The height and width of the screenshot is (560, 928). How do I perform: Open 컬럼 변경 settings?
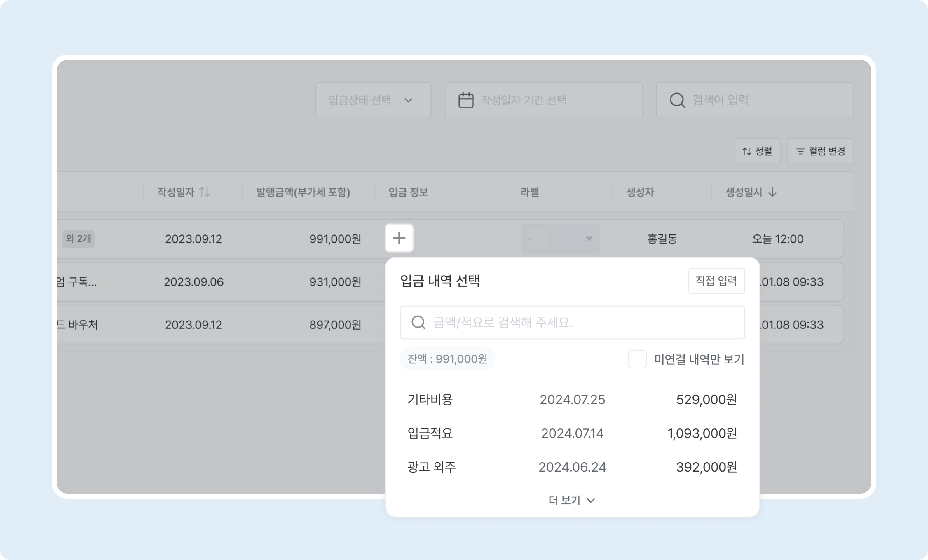(820, 152)
